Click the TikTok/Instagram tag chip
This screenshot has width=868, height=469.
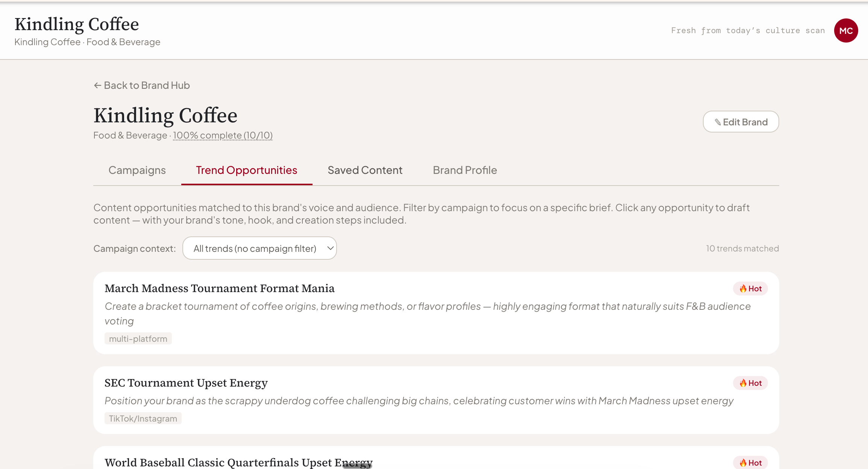[143, 418]
